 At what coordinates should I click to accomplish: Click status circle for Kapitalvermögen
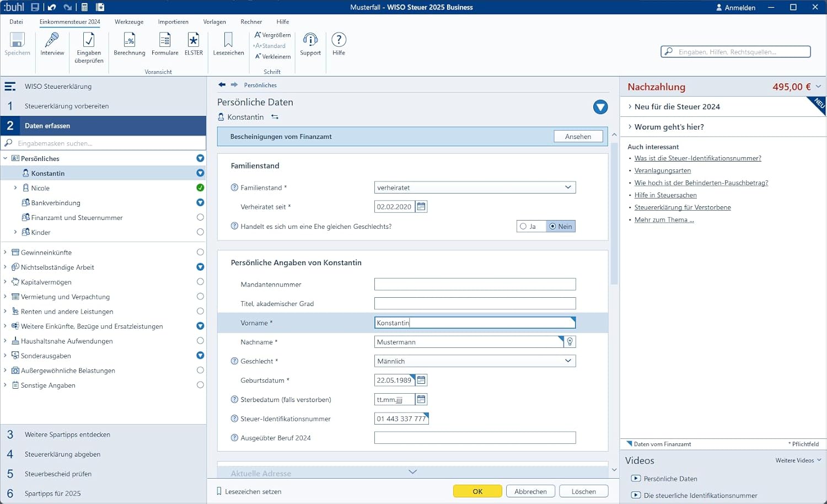[x=200, y=282]
